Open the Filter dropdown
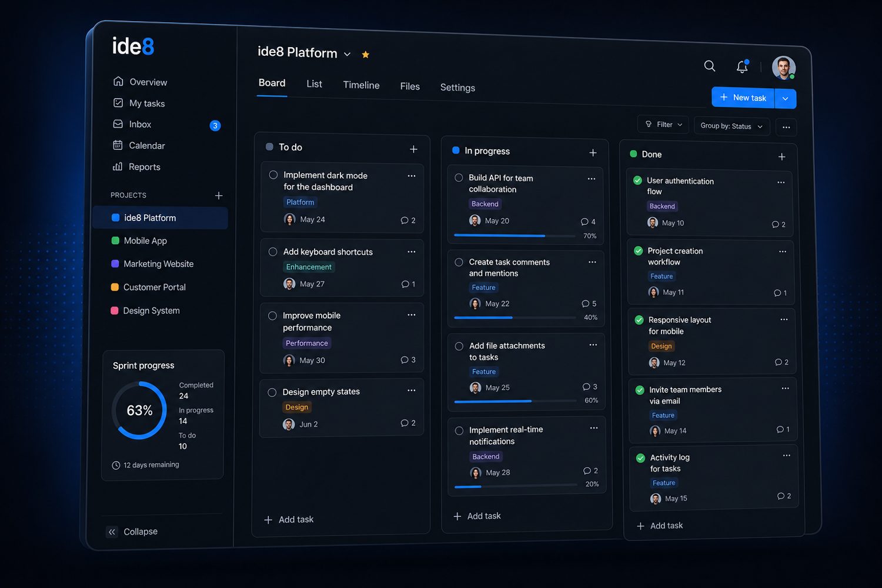The width and height of the screenshot is (882, 588). [x=663, y=125]
